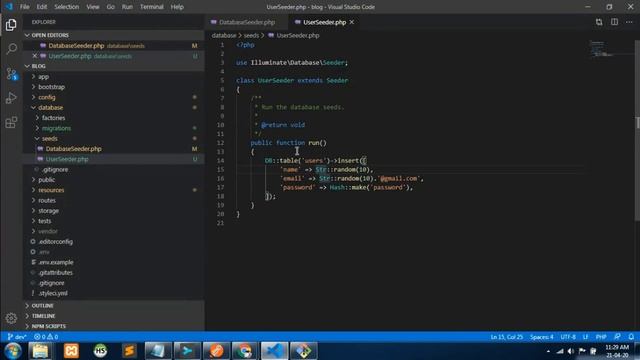Viewport: 640px width, 360px height.
Task: Open Postman from the taskbar
Action: tap(216, 351)
